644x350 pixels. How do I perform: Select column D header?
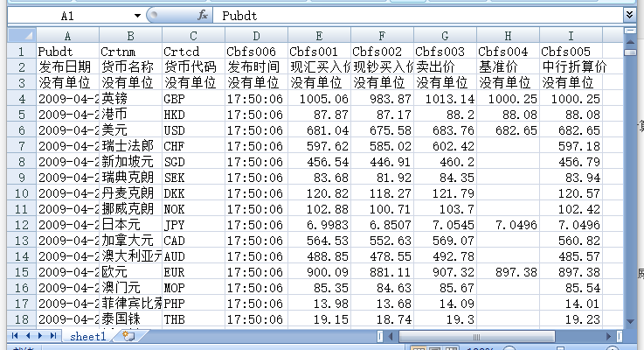point(256,36)
